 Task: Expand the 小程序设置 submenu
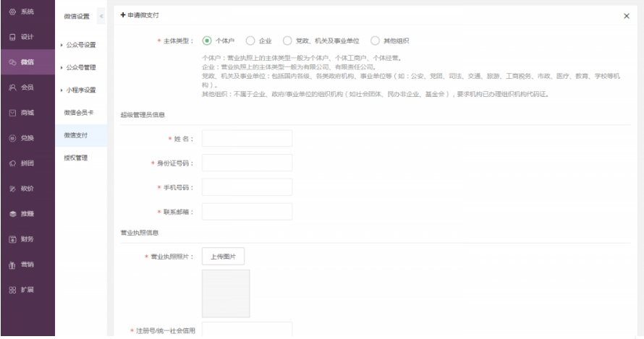(x=79, y=90)
